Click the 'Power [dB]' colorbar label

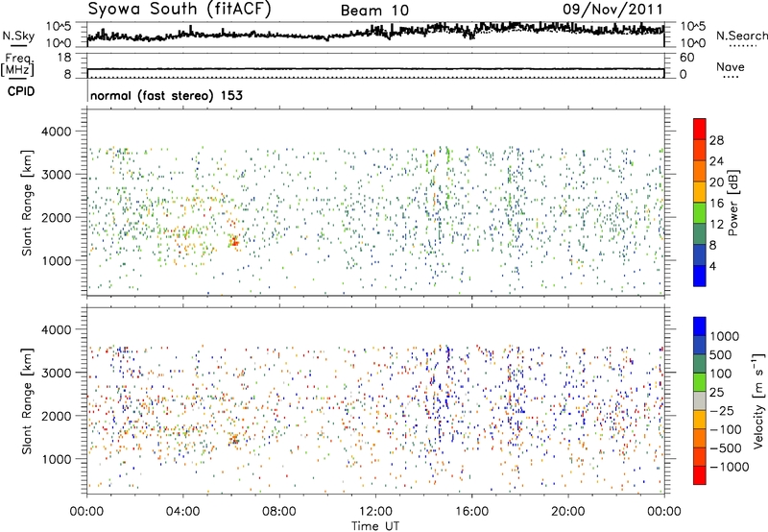(x=732, y=203)
